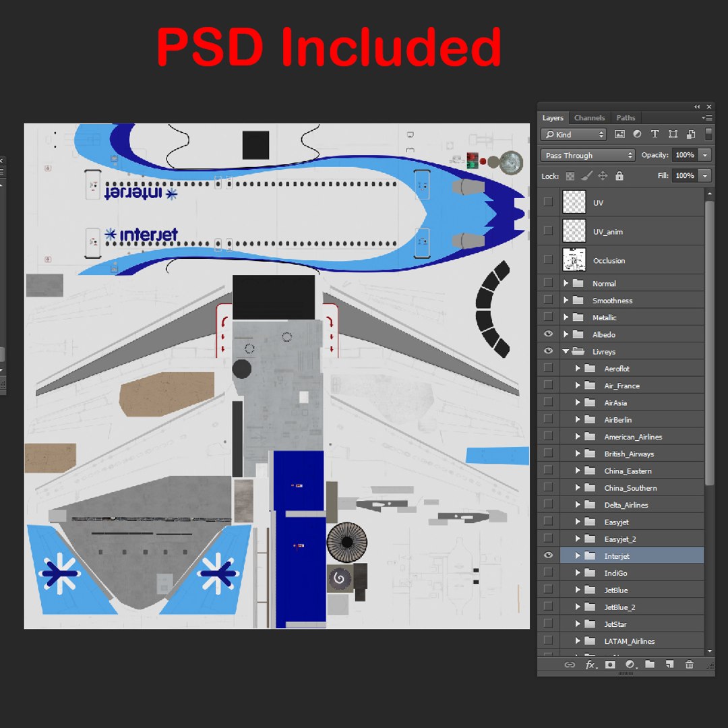Image resolution: width=728 pixels, height=728 pixels.
Task: Select the Normal group folder icon
Action: pyautogui.click(x=578, y=283)
